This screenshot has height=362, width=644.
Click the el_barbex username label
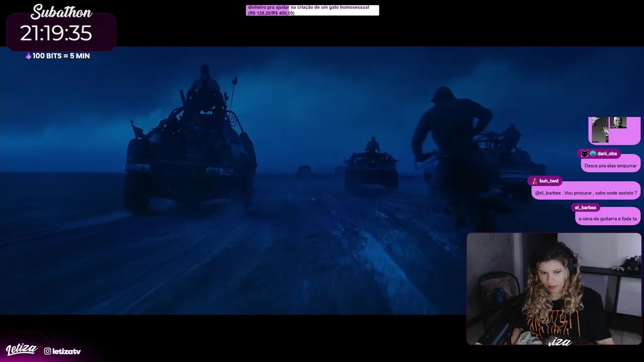coord(586,207)
